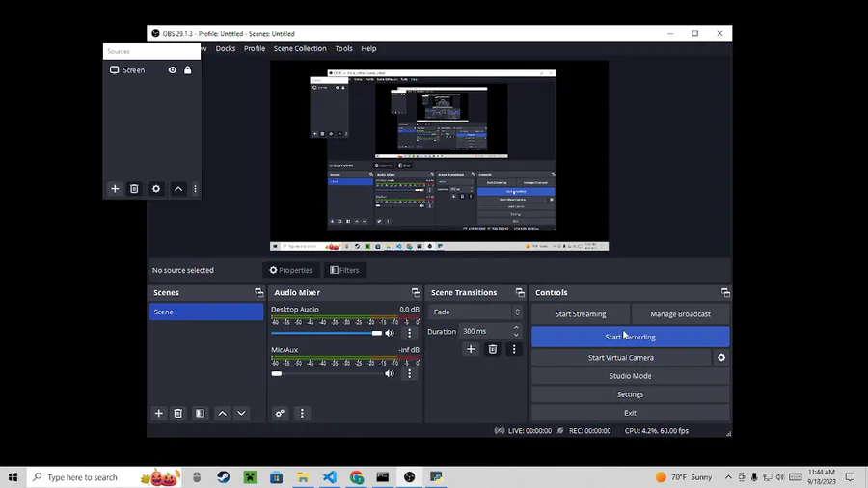The image size is (868, 488).
Task: Toggle lock on Screen source
Action: pos(188,70)
